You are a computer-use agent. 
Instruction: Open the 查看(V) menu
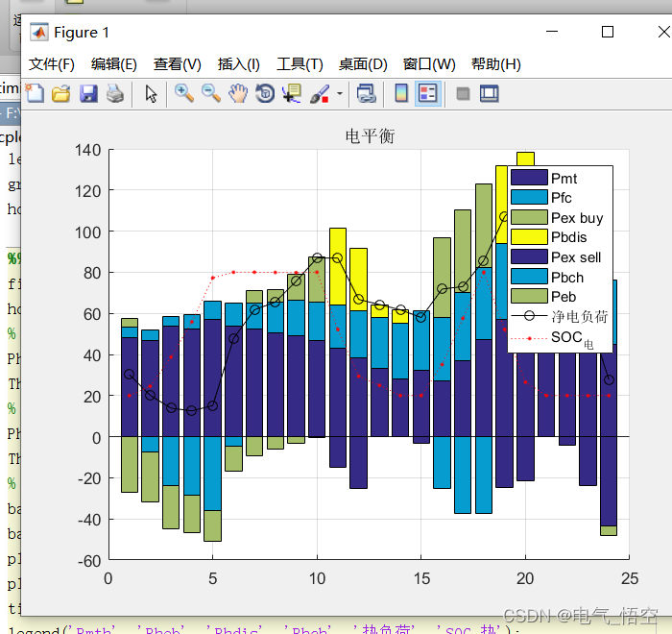point(178,64)
